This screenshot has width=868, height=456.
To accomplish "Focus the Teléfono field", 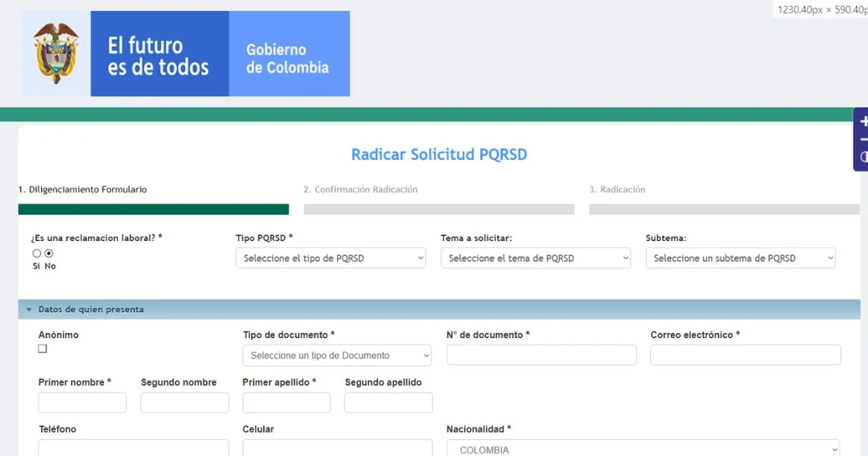I will pyautogui.click(x=134, y=448).
